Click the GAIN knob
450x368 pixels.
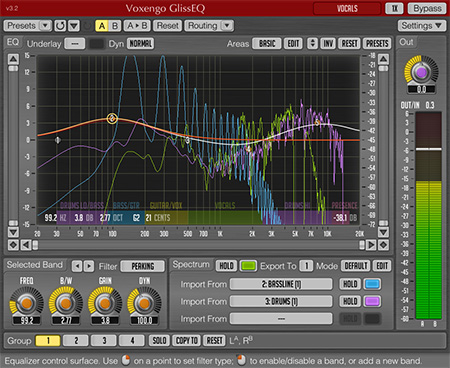point(105,303)
